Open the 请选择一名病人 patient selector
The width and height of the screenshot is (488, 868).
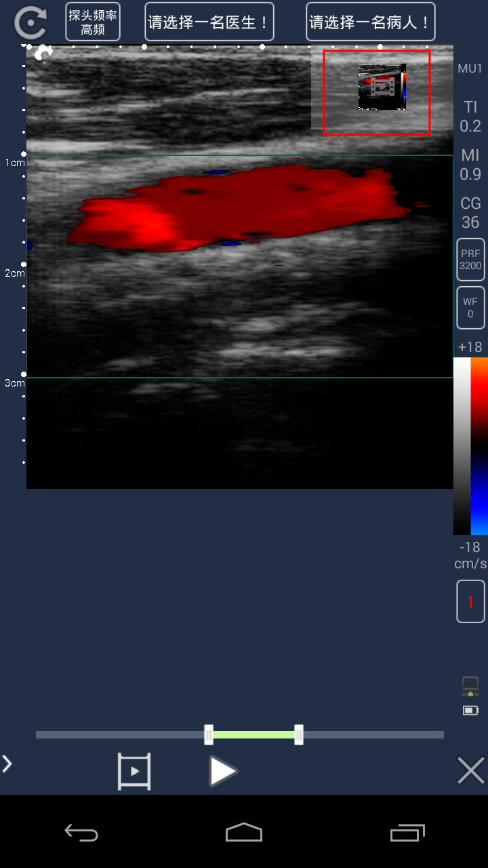[x=370, y=22]
